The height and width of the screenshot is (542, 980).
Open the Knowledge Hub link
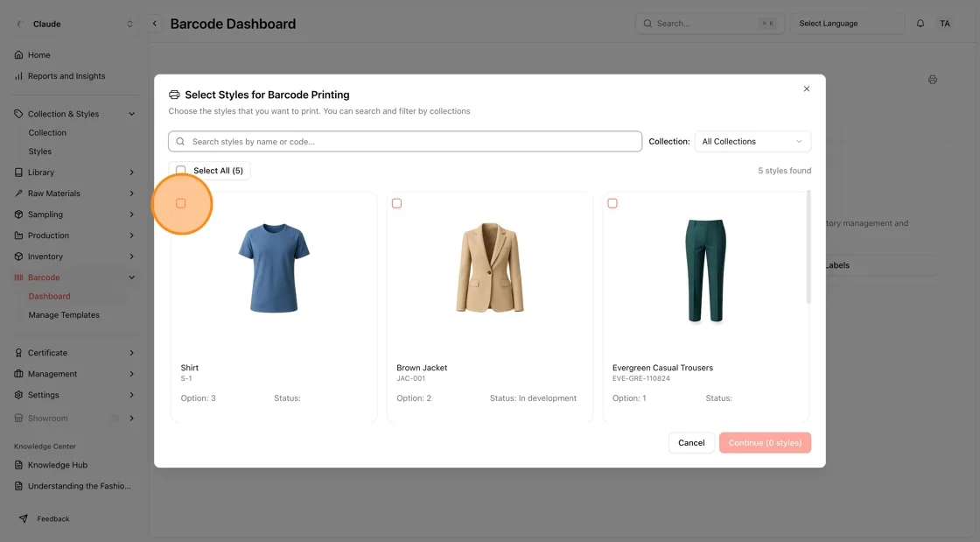click(x=58, y=465)
